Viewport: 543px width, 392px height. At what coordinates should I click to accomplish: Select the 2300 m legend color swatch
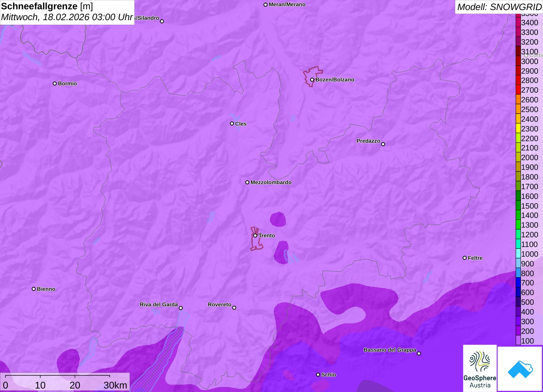pyautogui.click(x=518, y=128)
